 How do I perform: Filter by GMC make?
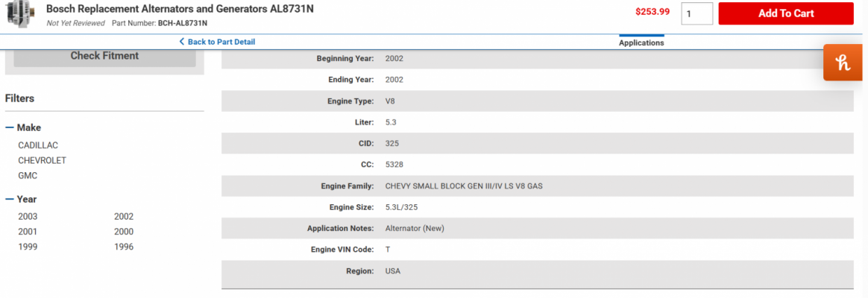pos(28,176)
